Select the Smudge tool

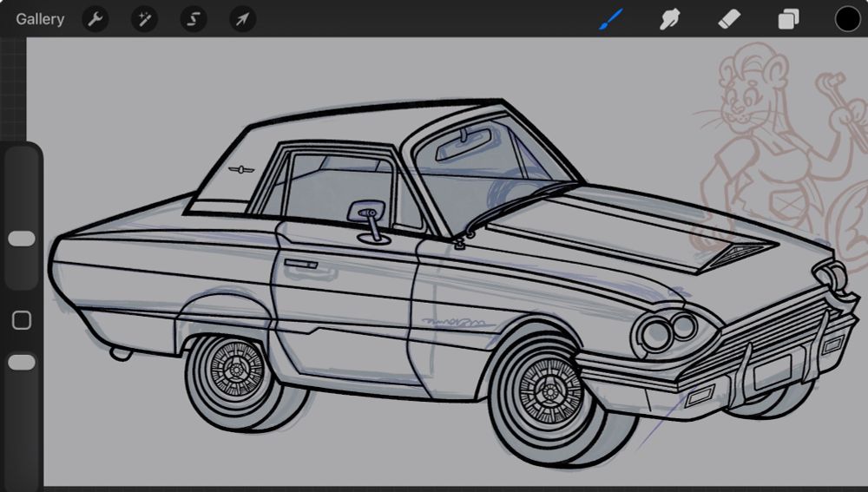click(x=669, y=19)
